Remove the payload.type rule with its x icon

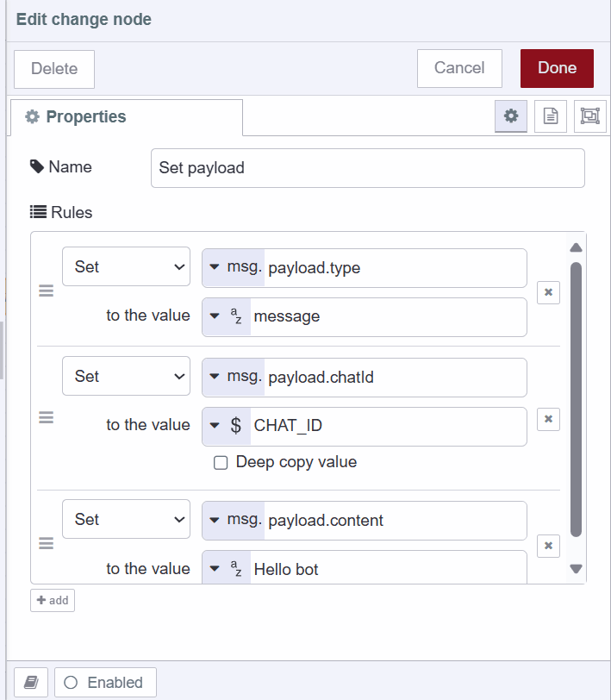click(548, 292)
